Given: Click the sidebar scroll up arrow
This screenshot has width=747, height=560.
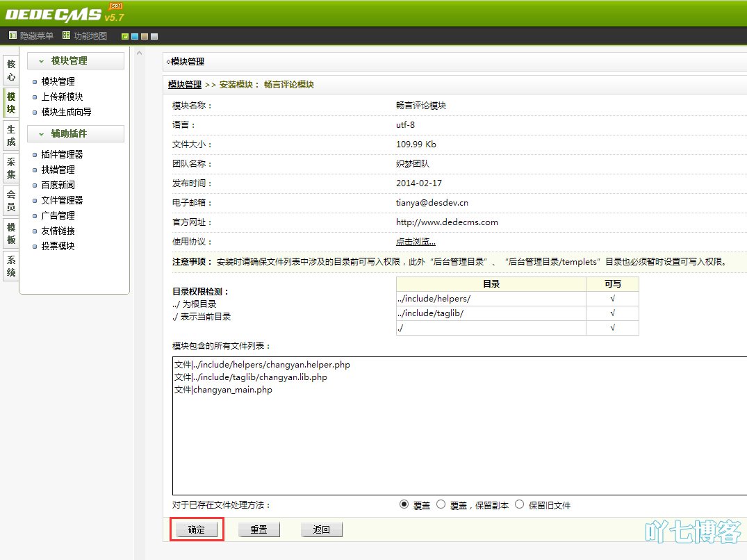Looking at the screenshot, I should point(139,53).
